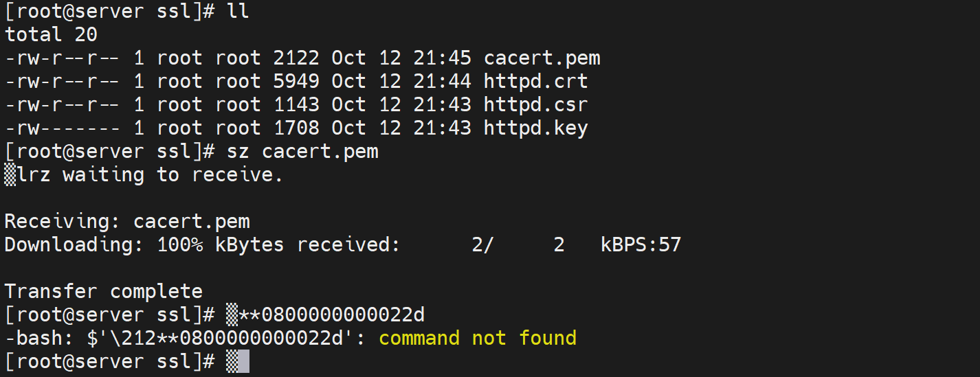Select the httpd.crt filename in the listing
980x377 pixels.
point(536,82)
